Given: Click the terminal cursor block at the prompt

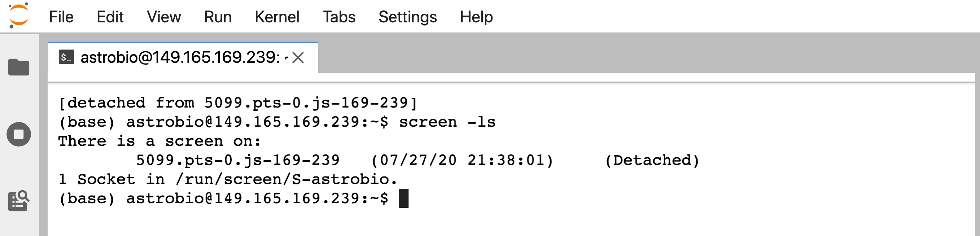Looking at the screenshot, I should (x=404, y=198).
